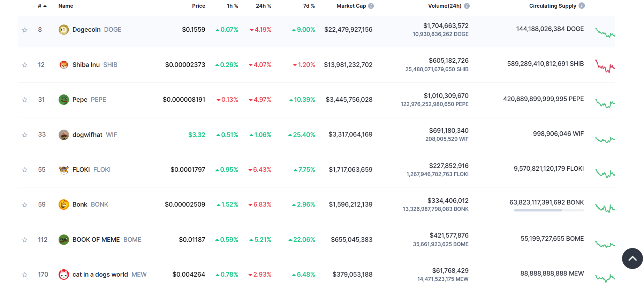The height and width of the screenshot is (293, 644).
Task: Sort by 1h % column header
Action: coord(233,6)
